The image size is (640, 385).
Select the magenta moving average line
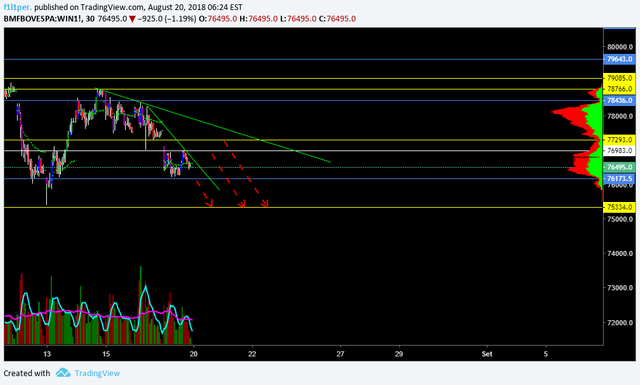(x=98, y=315)
